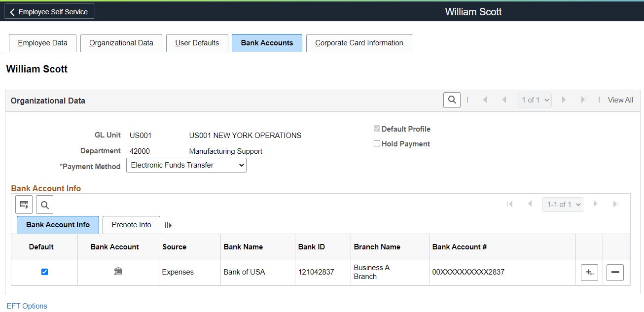The height and width of the screenshot is (312, 644).
Task: Open the EFT Options link
Action: 27,306
